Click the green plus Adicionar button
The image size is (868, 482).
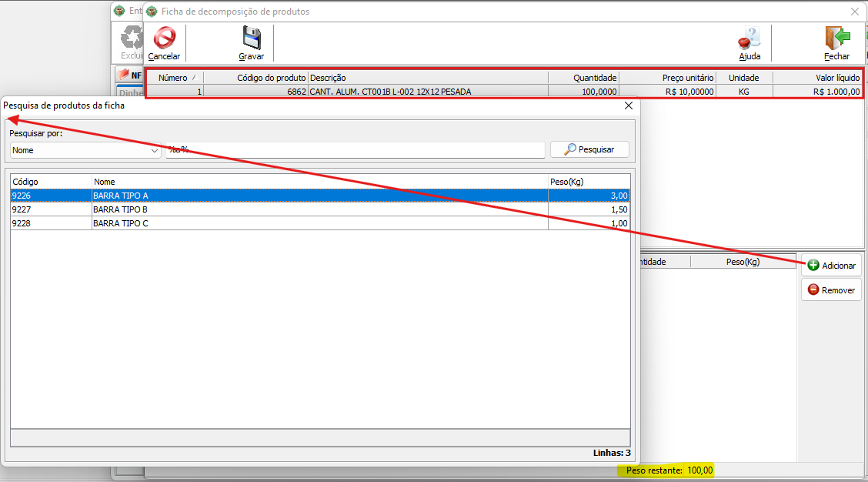(x=830, y=265)
